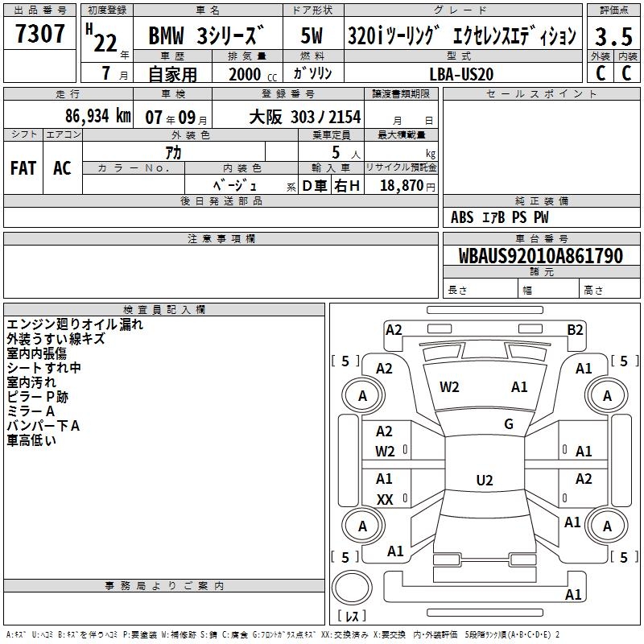Click note シートすれ中
This screenshot has height=644, width=644.
pos(43,368)
